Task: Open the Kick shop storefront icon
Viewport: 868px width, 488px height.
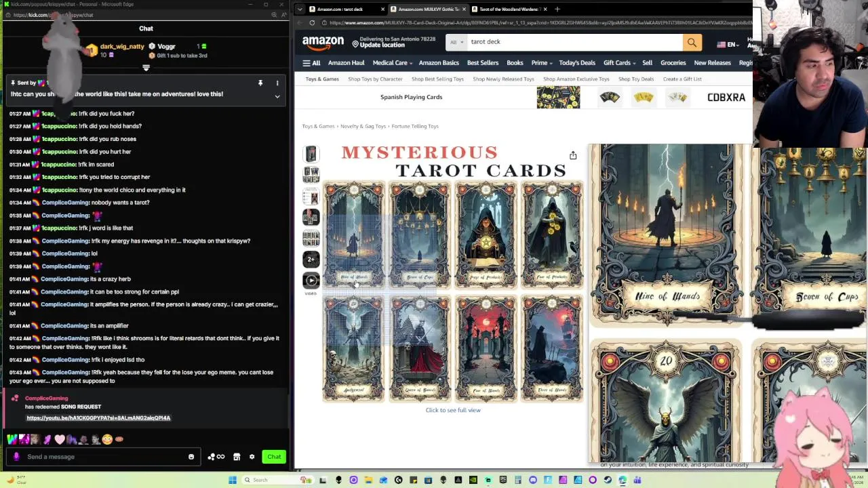Action: (x=237, y=457)
